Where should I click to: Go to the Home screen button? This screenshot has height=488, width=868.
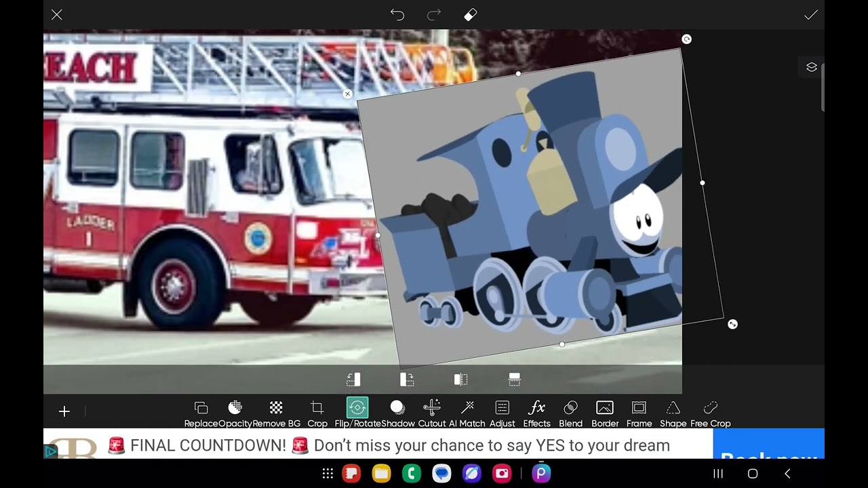coord(753,474)
